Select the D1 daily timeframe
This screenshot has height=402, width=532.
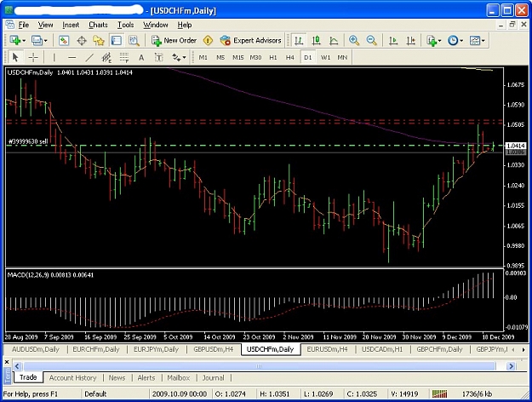pos(307,57)
